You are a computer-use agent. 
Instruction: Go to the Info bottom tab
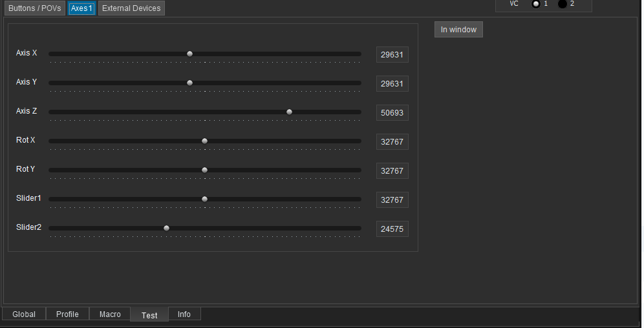pos(184,314)
